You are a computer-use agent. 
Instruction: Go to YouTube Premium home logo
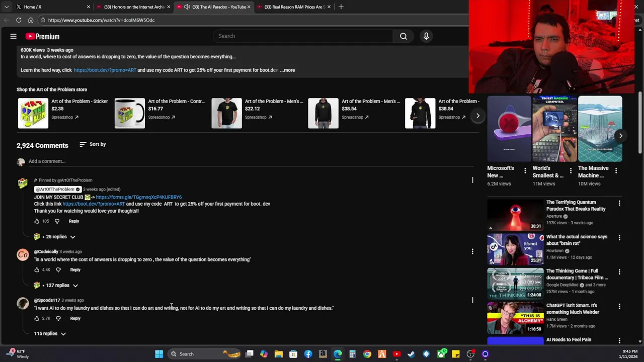42,36
